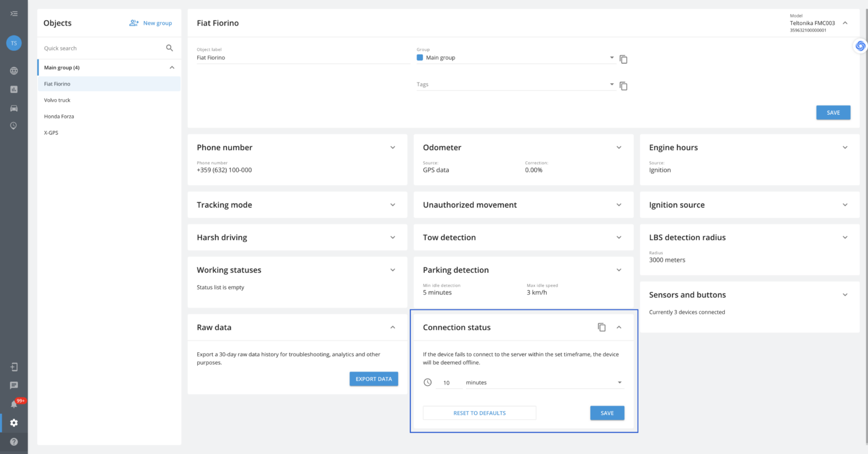Open reports via the bar chart icon
Image resolution: width=868 pixels, height=454 pixels.
click(14, 89)
